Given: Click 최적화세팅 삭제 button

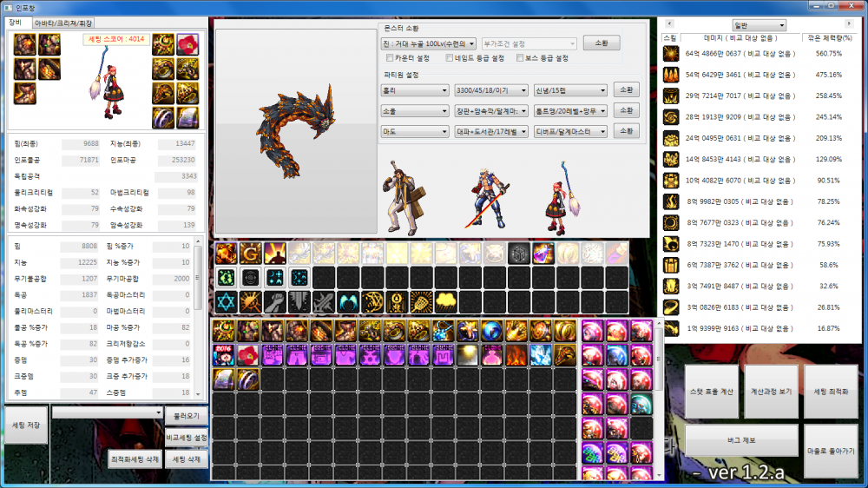Looking at the screenshot, I should pos(135,459).
